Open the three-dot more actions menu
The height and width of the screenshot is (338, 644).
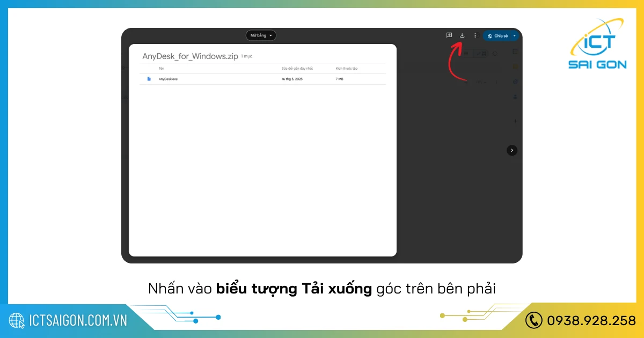tap(475, 35)
